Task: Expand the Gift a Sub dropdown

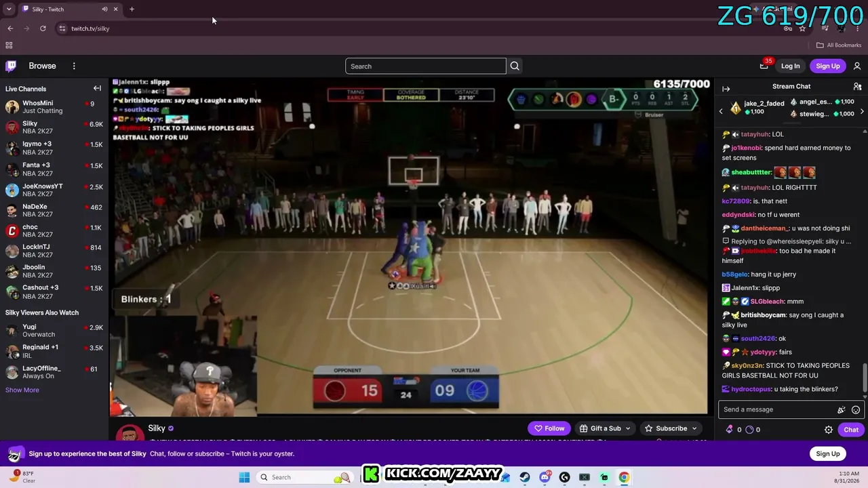Action: [x=605, y=428]
